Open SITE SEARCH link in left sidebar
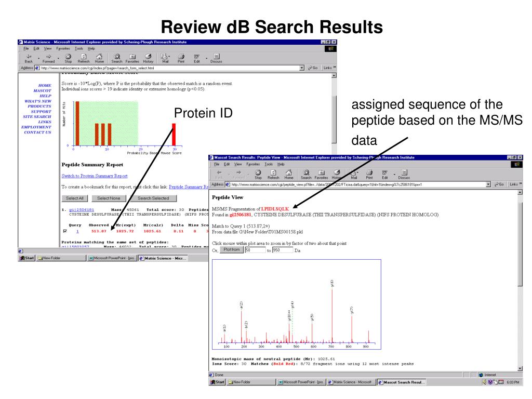The image size is (532, 399). point(37,116)
